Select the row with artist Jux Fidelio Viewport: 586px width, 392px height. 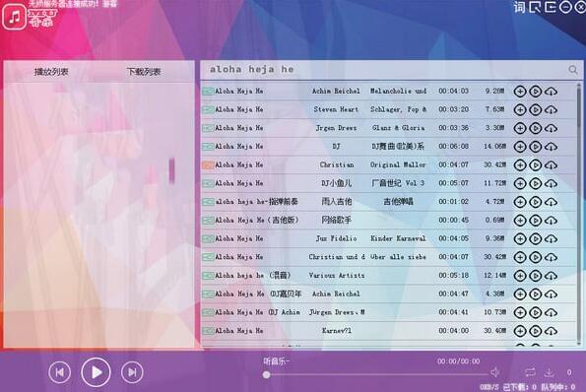(389, 238)
